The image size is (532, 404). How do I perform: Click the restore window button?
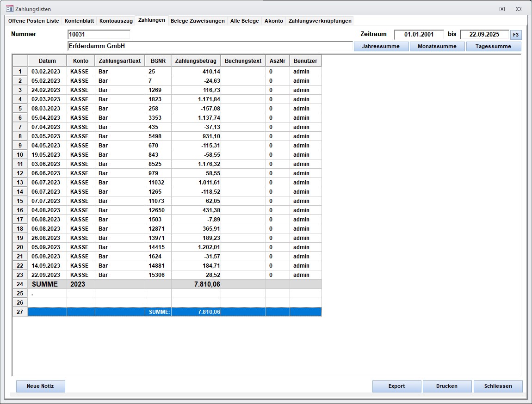502,9
